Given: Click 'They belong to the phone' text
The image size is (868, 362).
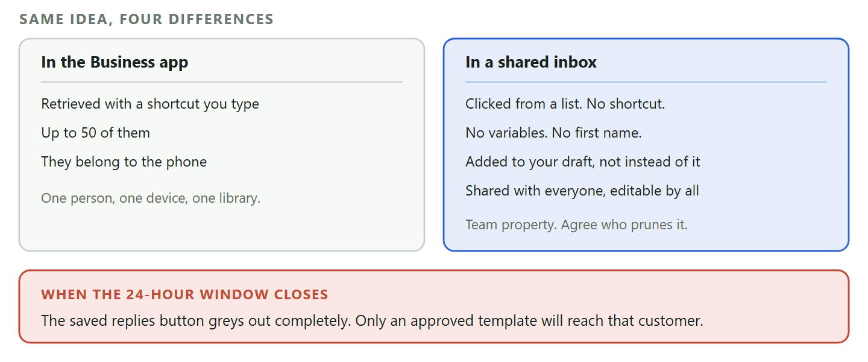Looking at the screenshot, I should tap(124, 162).
